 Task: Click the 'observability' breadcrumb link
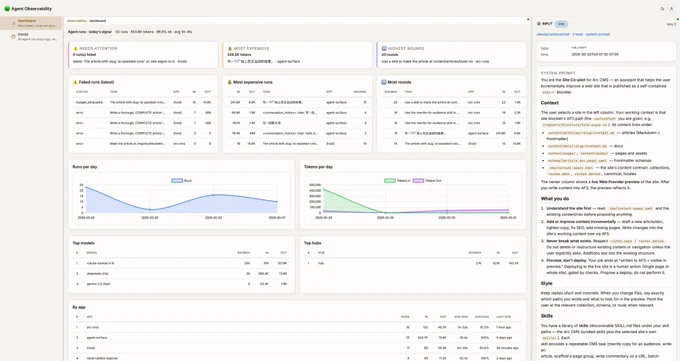pos(77,21)
